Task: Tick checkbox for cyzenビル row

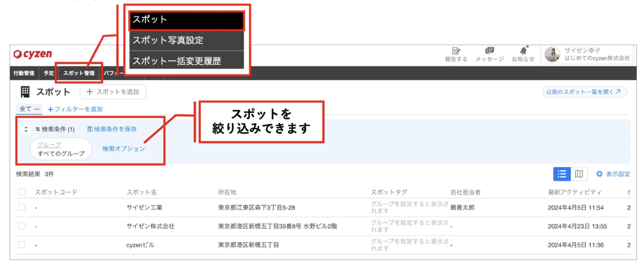Action: click(x=22, y=245)
